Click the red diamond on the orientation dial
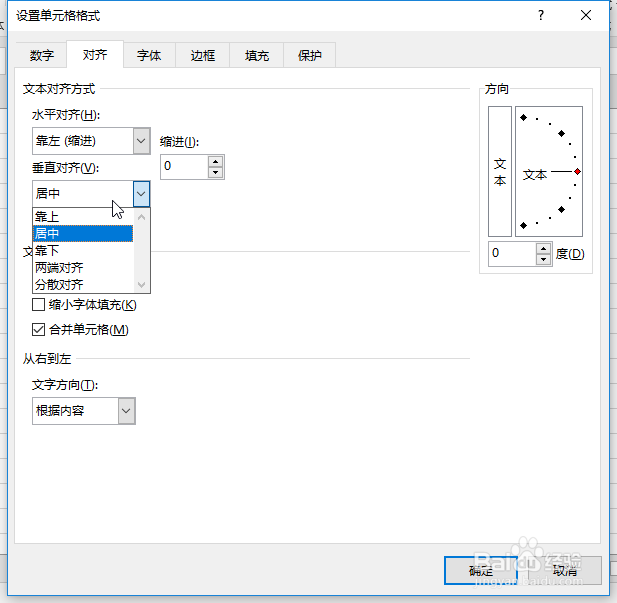 [577, 172]
